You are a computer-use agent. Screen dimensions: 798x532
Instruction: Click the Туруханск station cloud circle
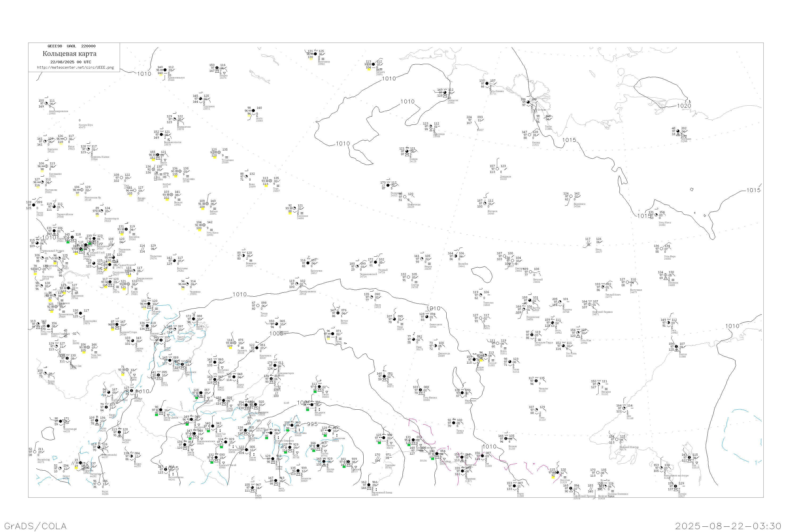pos(201,99)
